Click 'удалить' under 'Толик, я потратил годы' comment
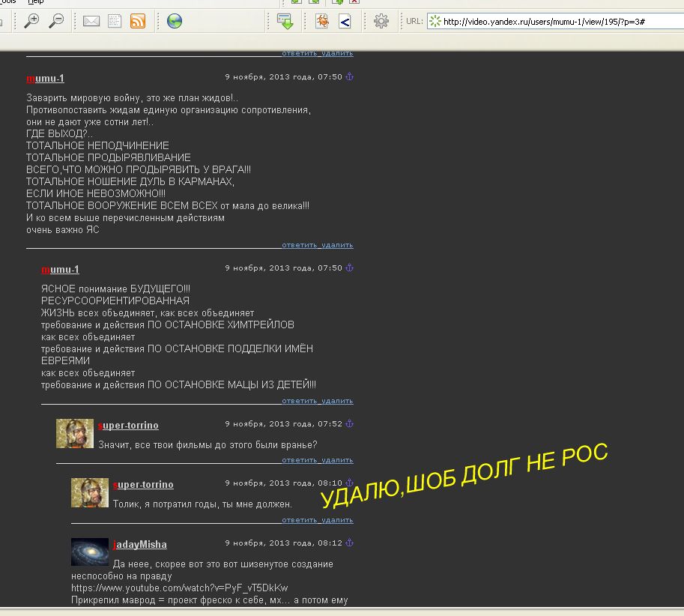The image size is (684, 616). (x=338, y=519)
